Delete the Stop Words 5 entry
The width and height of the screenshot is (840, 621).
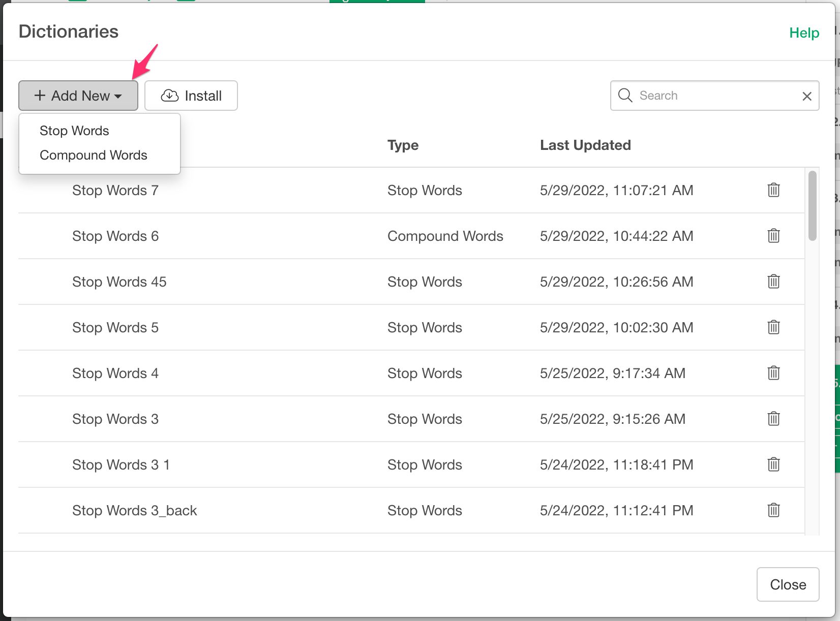[773, 327]
